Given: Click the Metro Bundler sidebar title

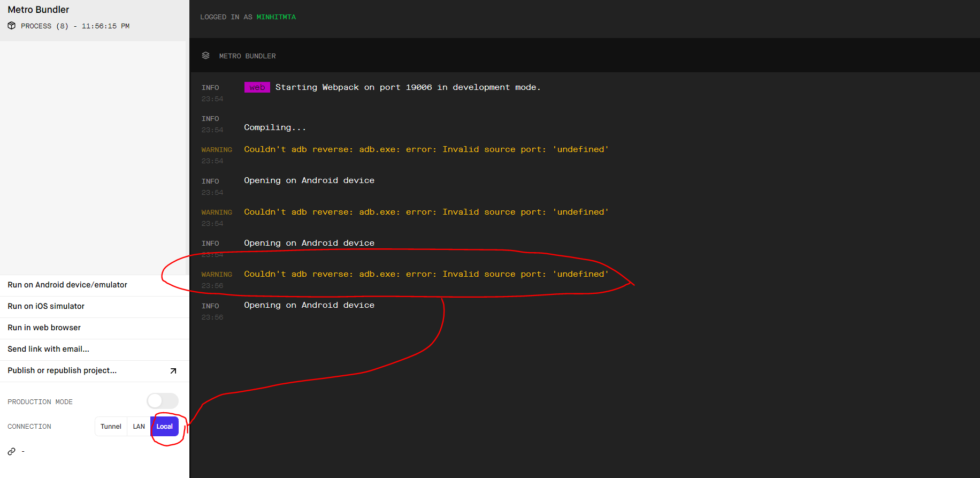Looking at the screenshot, I should coord(39,10).
